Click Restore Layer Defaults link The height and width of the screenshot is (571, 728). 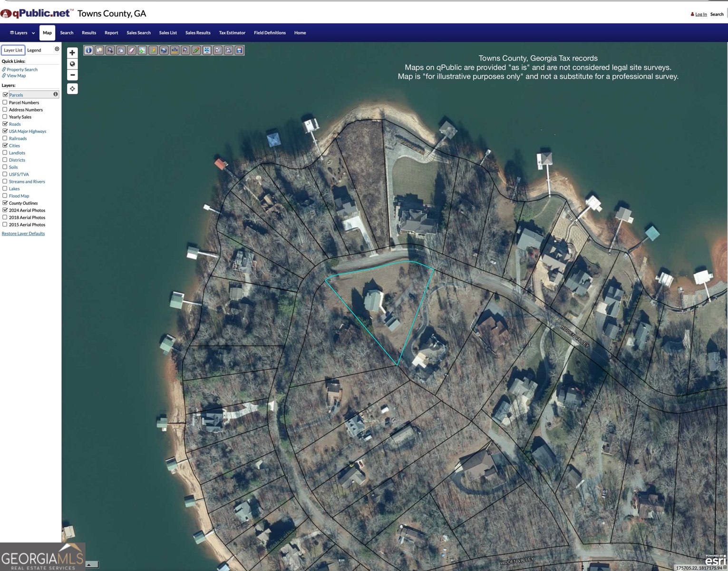23,234
